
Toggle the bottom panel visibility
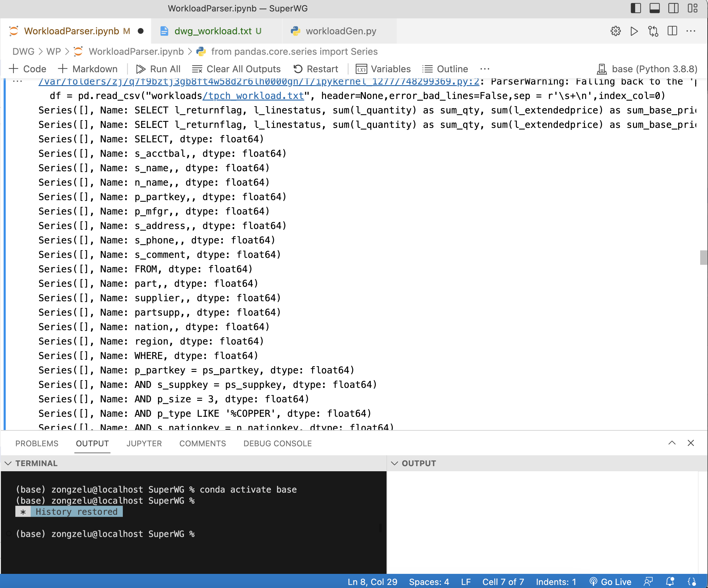click(654, 8)
